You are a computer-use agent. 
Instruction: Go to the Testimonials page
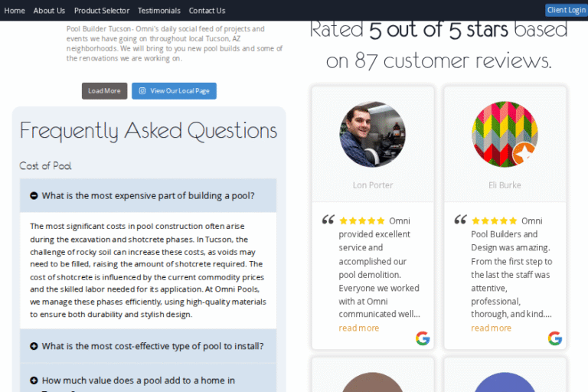[159, 11]
